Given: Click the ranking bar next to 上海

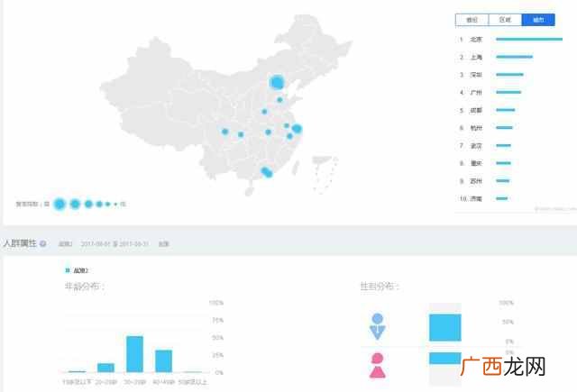Looking at the screenshot, I should click(x=515, y=57).
